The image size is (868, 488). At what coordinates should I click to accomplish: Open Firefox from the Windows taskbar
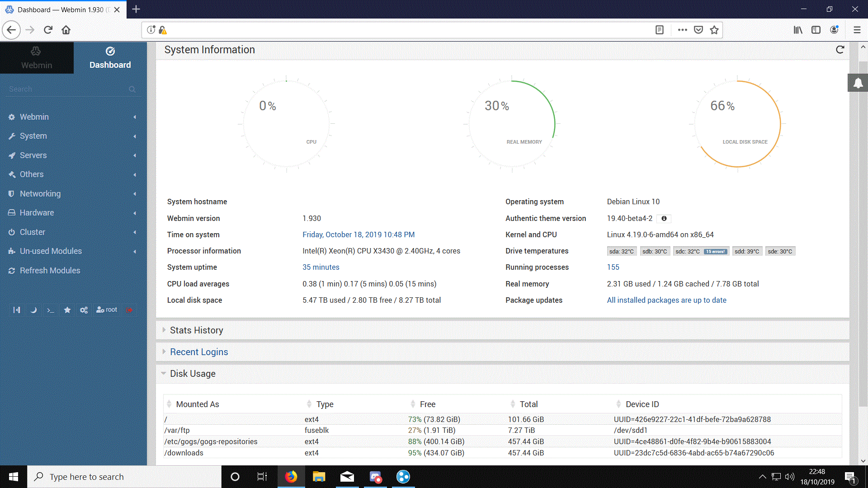[x=291, y=477]
